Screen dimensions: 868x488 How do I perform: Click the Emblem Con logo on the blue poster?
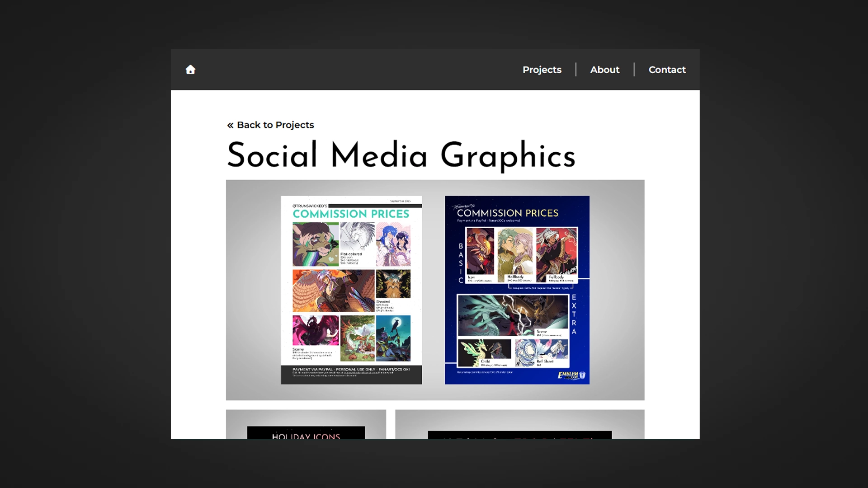(x=571, y=375)
